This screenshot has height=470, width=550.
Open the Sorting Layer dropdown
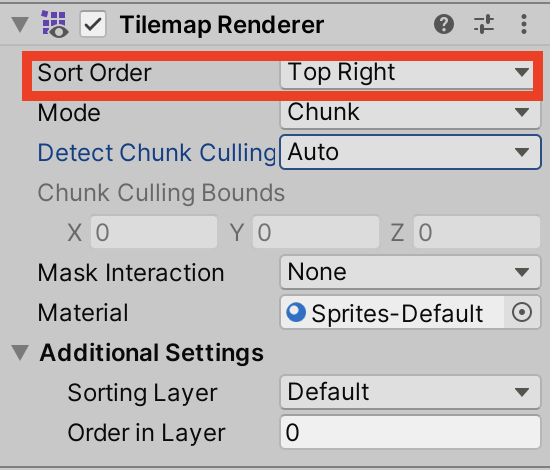(x=410, y=392)
